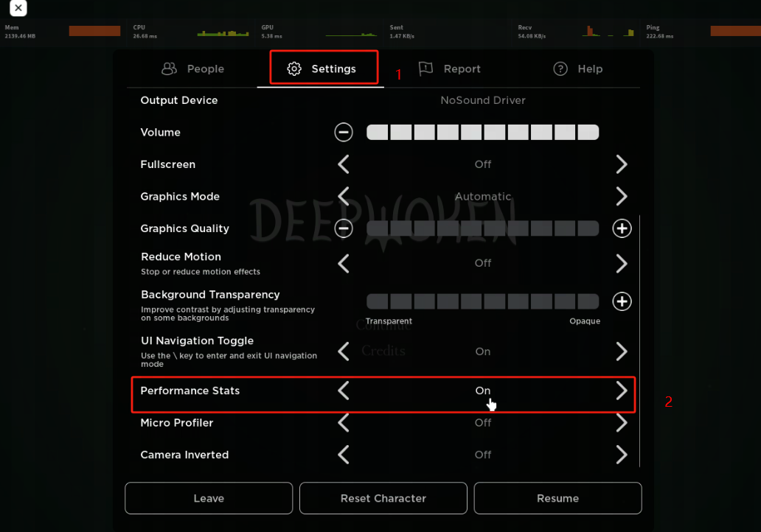Click the Resume button
This screenshot has width=761, height=532.
point(557,498)
